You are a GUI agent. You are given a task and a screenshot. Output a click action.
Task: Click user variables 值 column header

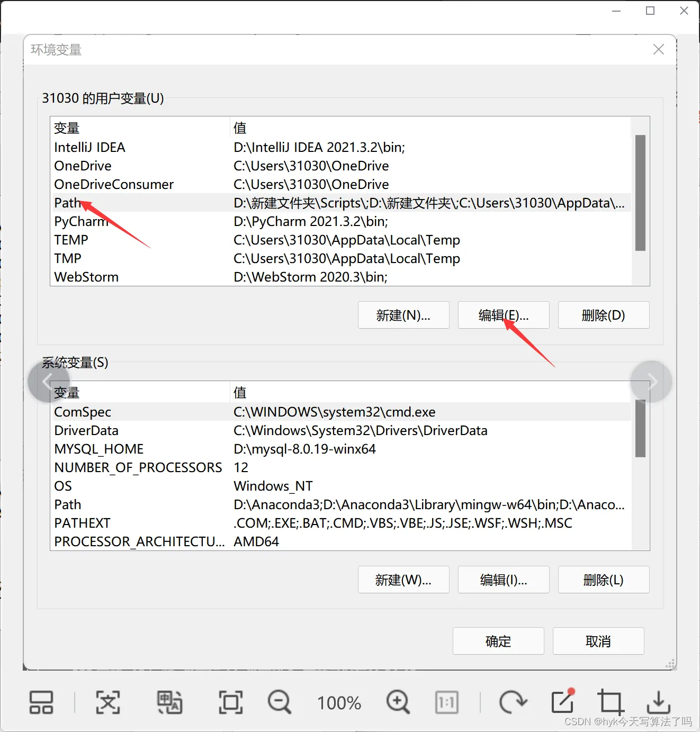[430, 128]
